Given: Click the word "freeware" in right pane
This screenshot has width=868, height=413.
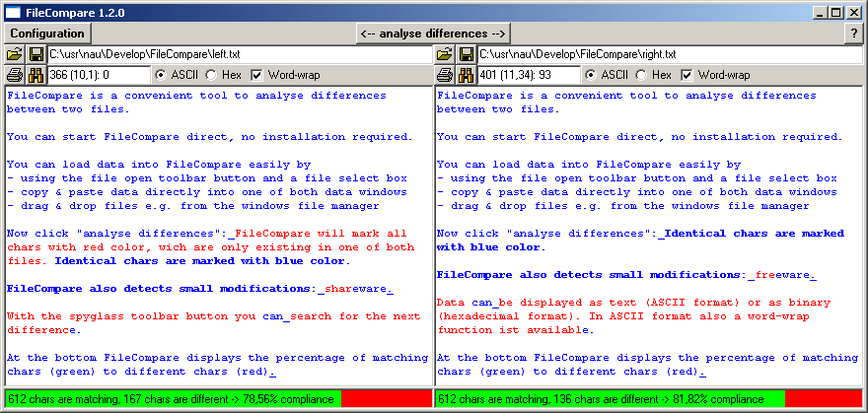Looking at the screenshot, I should click(x=782, y=275).
